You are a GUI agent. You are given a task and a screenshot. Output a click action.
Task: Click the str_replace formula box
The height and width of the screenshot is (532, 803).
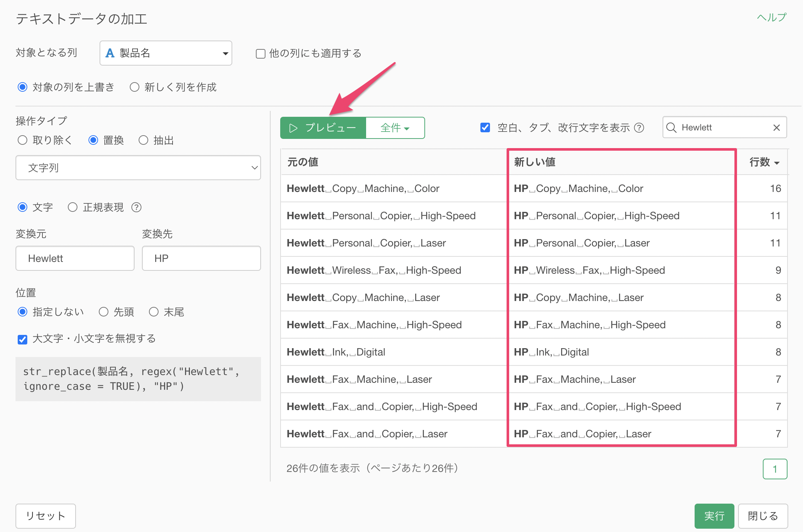coord(138,379)
